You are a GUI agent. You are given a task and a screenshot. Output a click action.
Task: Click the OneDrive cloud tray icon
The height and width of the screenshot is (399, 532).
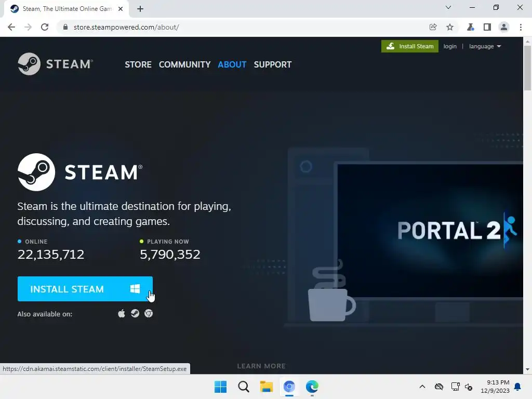[x=439, y=387]
